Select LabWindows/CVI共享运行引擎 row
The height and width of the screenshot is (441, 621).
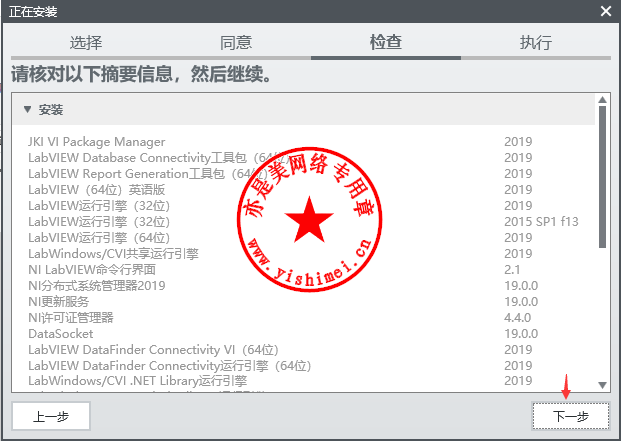pyautogui.click(x=304, y=253)
